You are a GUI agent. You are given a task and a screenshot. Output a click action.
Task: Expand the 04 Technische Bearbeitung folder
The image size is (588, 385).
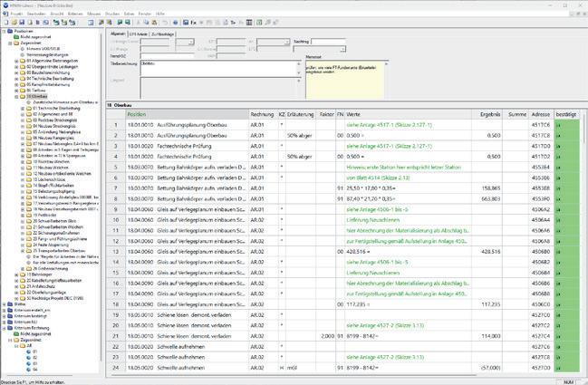(x=16, y=79)
